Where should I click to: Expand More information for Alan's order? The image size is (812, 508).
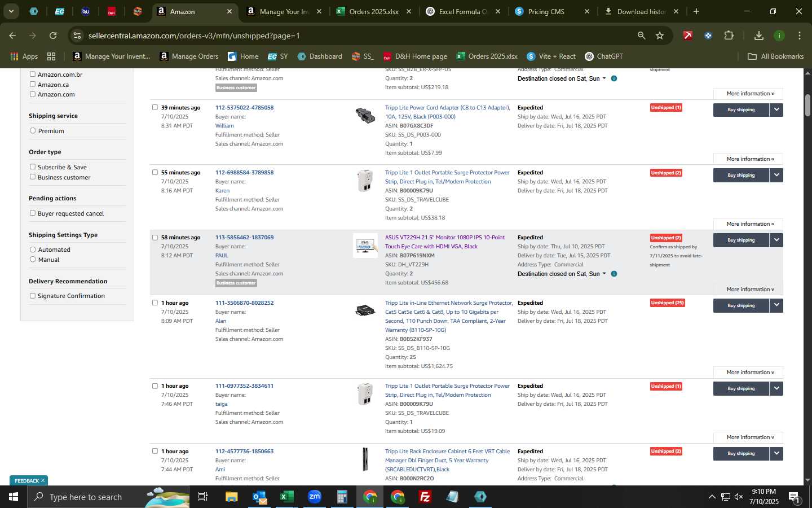(748, 373)
